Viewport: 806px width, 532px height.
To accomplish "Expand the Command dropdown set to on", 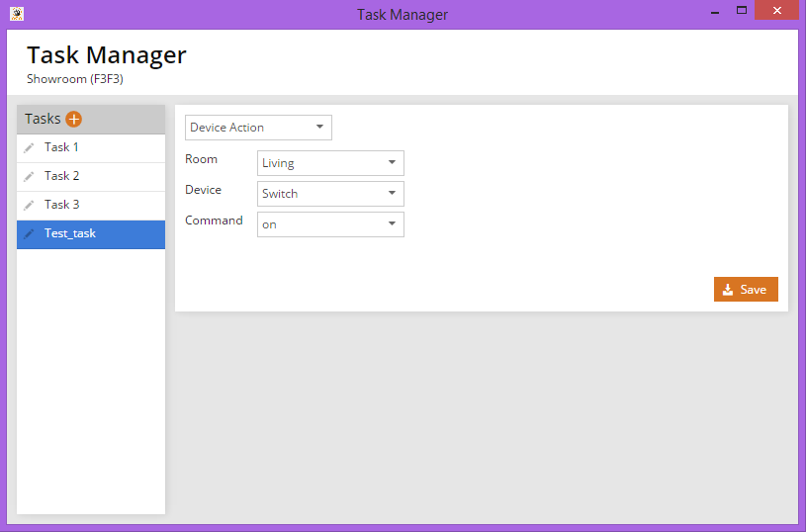I will click(x=330, y=224).
